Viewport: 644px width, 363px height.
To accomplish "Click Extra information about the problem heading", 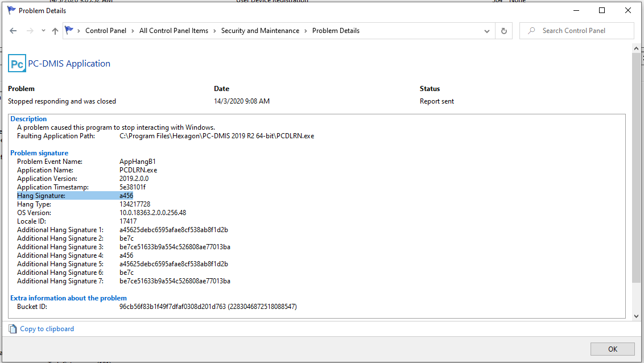I will point(68,298).
